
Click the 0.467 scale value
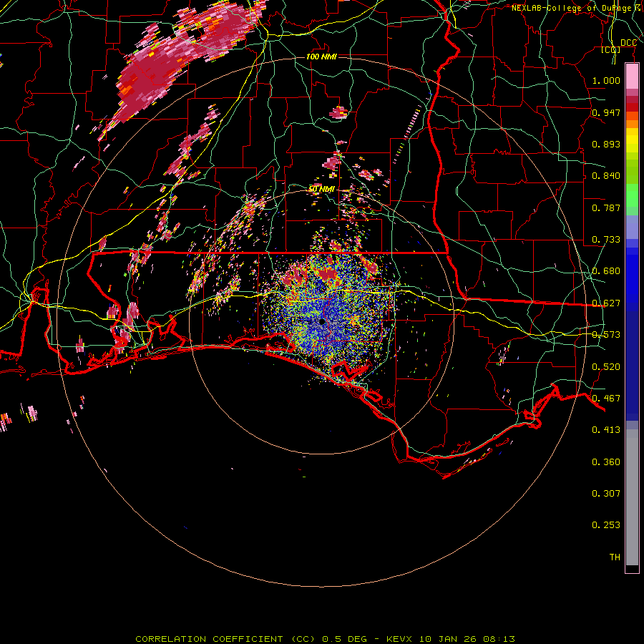coord(606,399)
